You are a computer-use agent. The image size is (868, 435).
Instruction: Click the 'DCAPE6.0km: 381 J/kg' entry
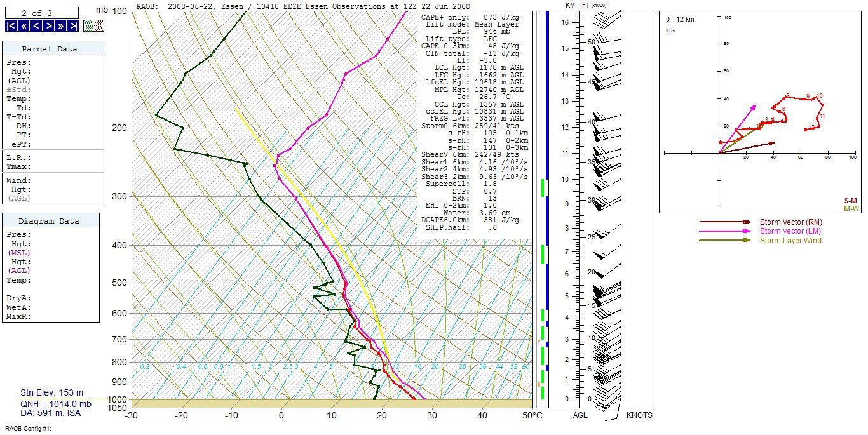point(470,220)
